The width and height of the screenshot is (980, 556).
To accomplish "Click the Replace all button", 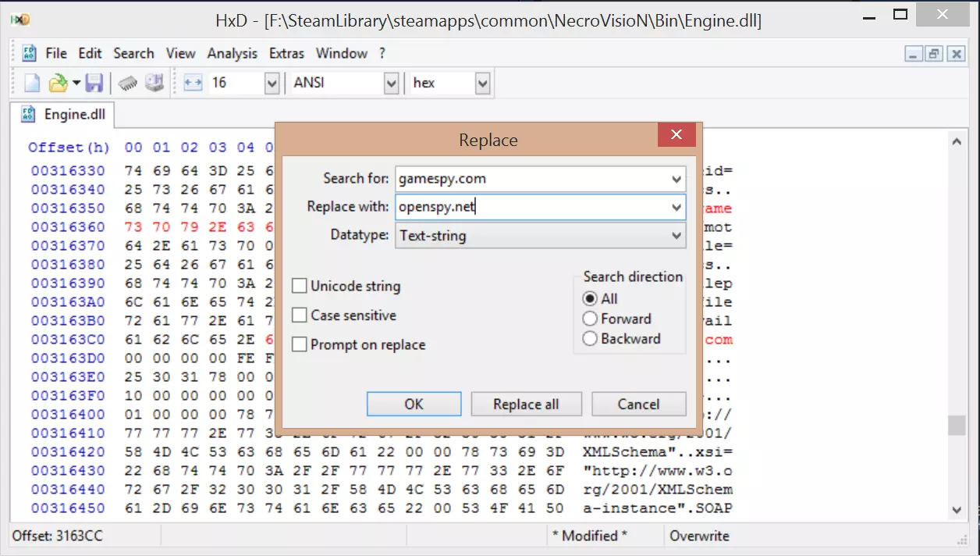I will tap(526, 404).
